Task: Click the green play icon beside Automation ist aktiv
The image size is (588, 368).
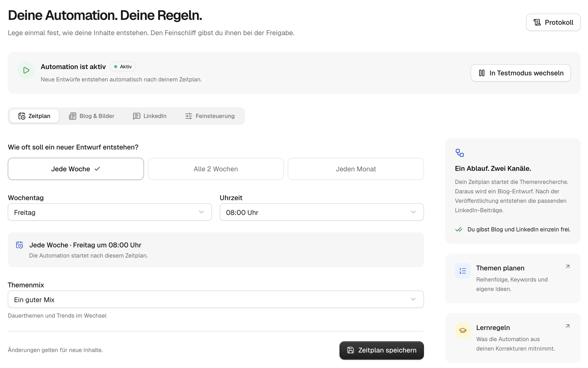Action: [x=26, y=70]
